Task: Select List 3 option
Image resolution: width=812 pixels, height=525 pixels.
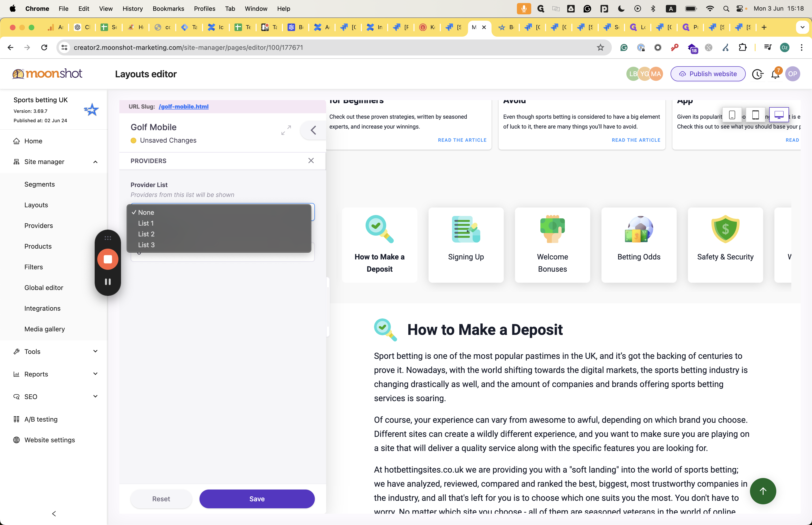Action: pyautogui.click(x=146, y=245)
